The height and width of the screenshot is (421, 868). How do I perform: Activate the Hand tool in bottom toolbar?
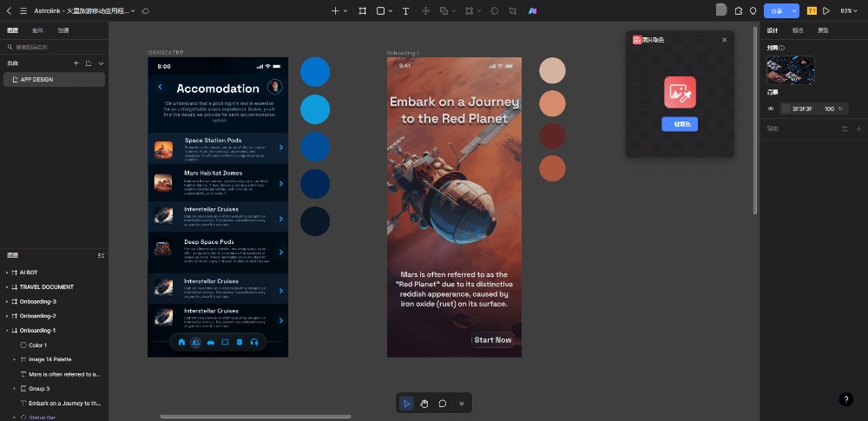424,403
